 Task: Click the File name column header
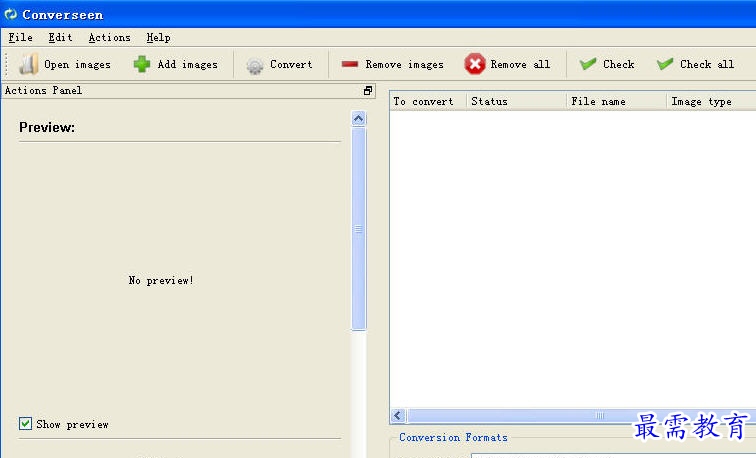[x=616, y=101]
